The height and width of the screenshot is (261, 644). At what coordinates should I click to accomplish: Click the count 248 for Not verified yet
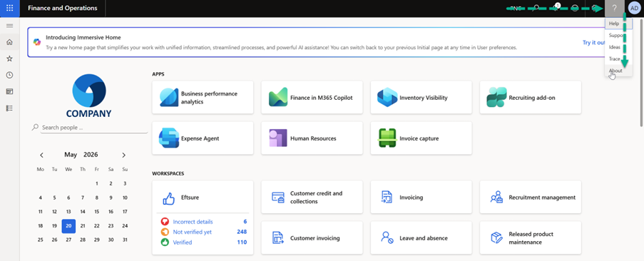(242, 232)
